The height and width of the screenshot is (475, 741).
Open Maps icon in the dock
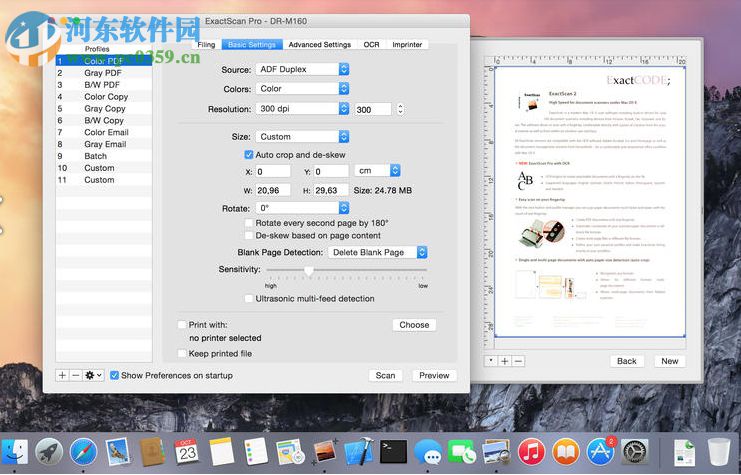click(290, 451)
